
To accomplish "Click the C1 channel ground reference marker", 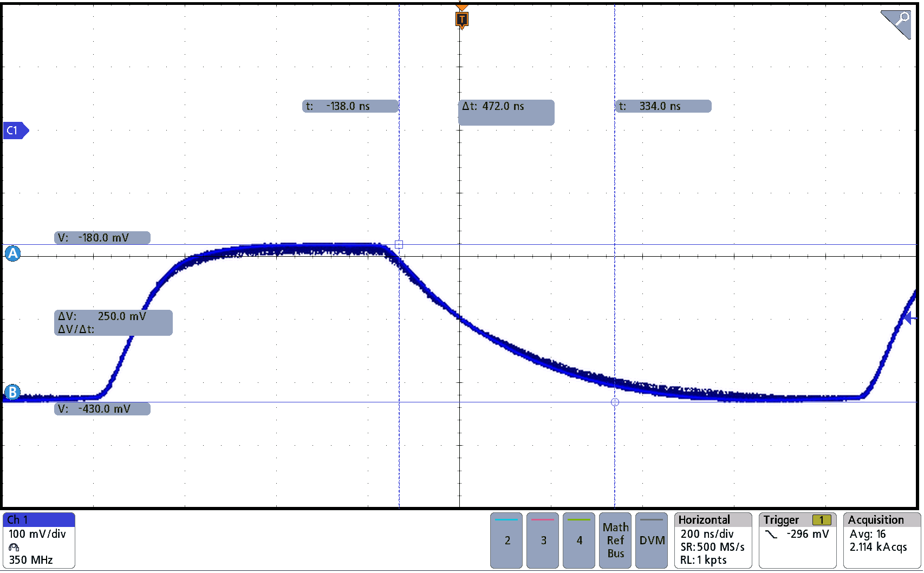I will click(x=15, y=131).
